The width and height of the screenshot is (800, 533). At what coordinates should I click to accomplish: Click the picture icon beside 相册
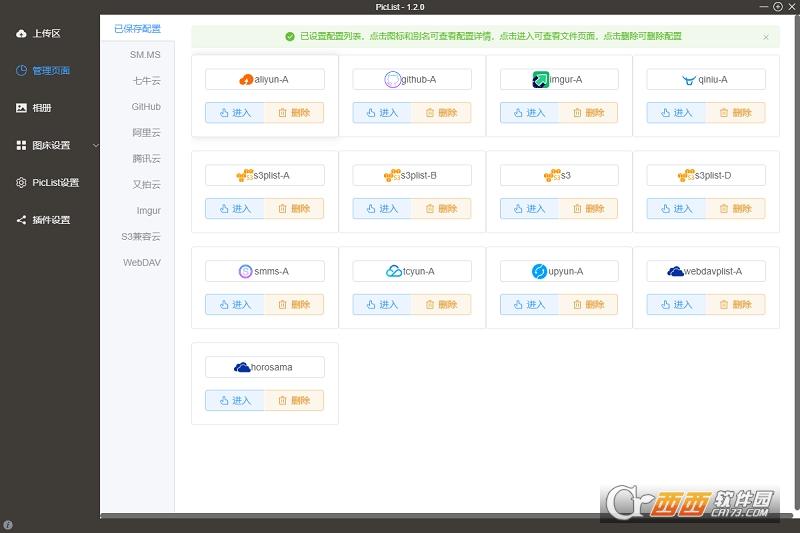[x=21, y=108]
